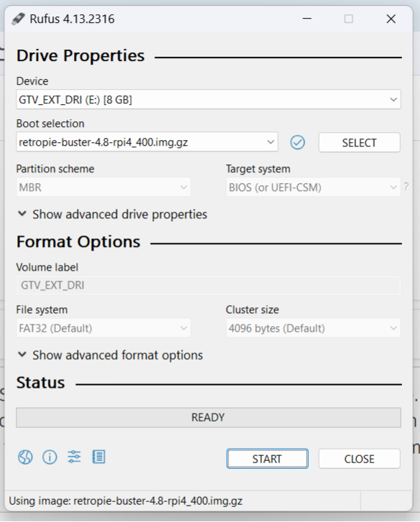The image size is (420, 522).
Task: Close the Rufus window with X
Action: point(391,19)
